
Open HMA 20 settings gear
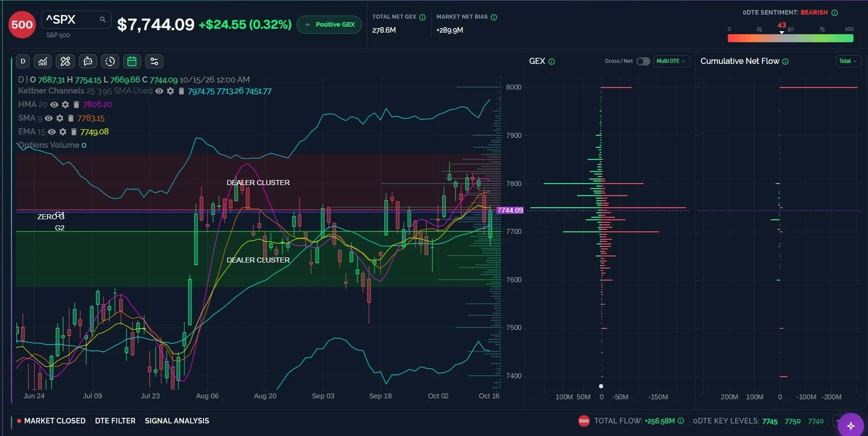(x=65, y=105)
